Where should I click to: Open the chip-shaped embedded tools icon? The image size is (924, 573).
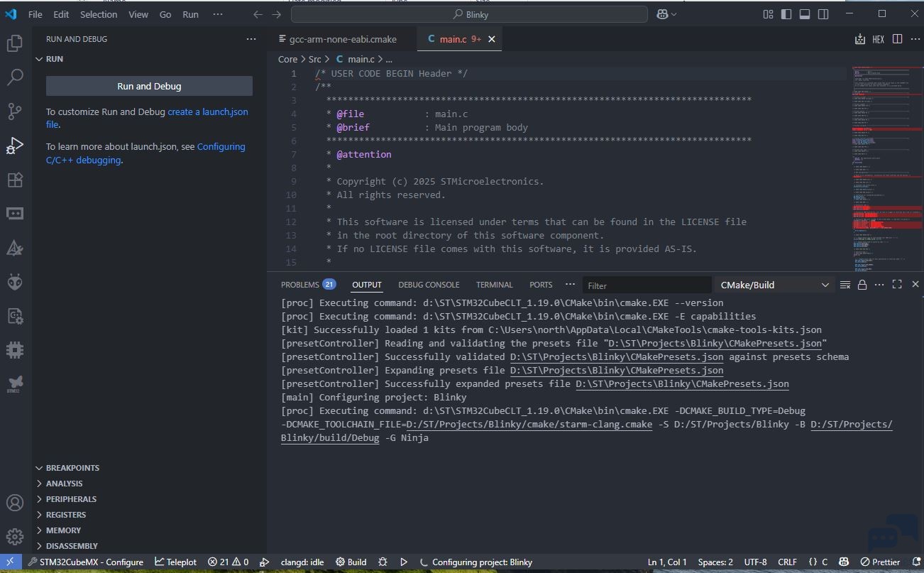[x=15, y=350]
